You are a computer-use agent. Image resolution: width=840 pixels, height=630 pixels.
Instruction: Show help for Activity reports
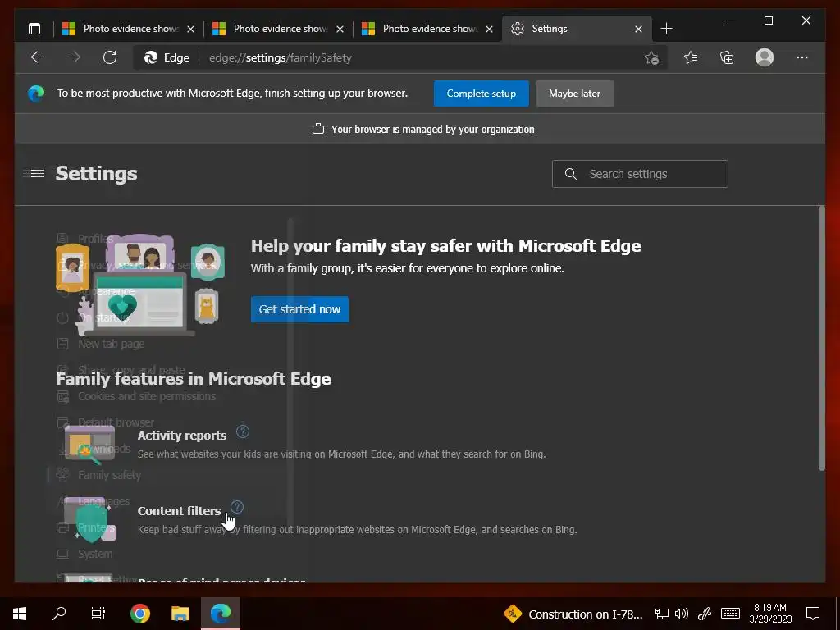[243, 431]
